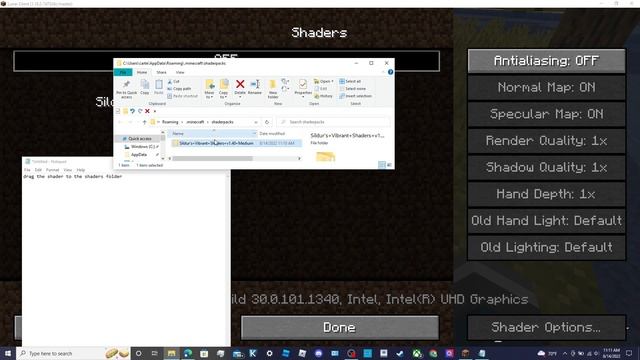Screen dimensions: 640x360
Task: Click Paste shortcut in Explorer ribbon
Action: [x=182, y=96]
